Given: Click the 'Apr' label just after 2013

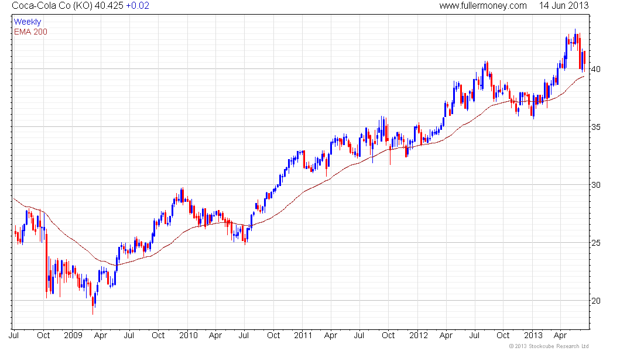Looking at the screenshot, I should point(560,335).
